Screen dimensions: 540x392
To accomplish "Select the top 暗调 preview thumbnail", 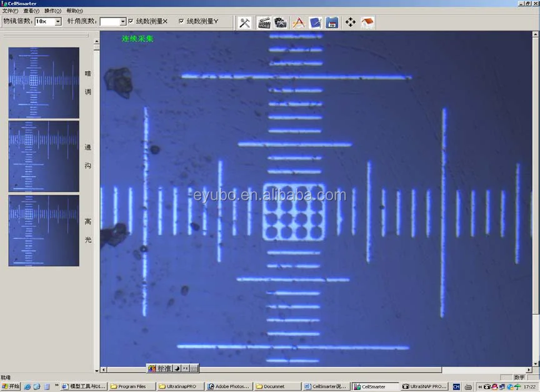I will coord(44,82).
